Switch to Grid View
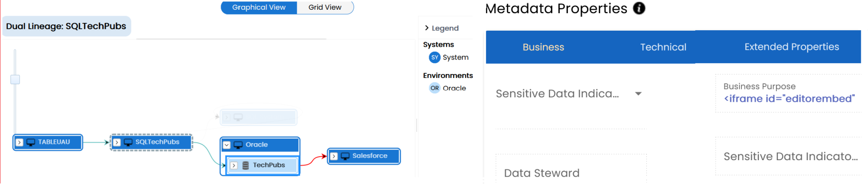 click(x=325, y=7)
